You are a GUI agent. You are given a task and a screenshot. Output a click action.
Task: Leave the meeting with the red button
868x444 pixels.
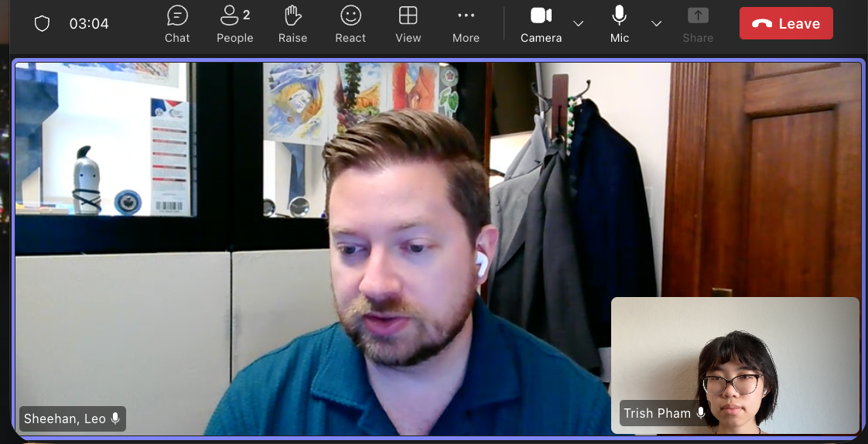click(786, 23)
